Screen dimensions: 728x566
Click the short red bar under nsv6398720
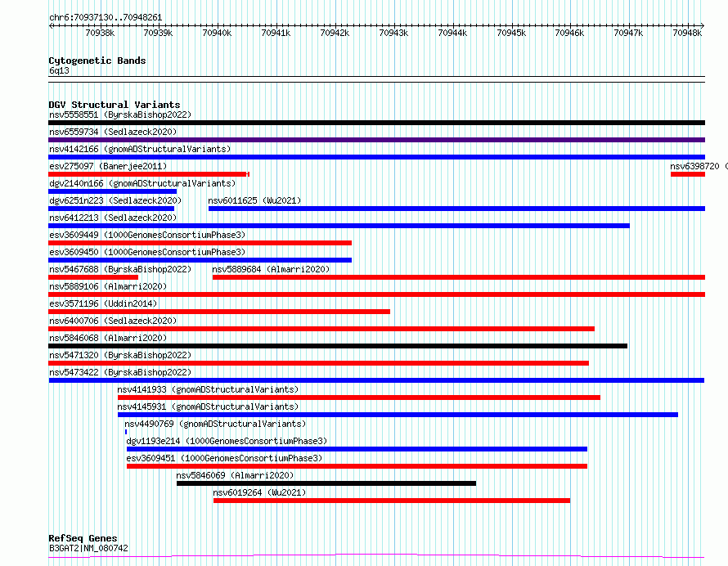(688, 174)
